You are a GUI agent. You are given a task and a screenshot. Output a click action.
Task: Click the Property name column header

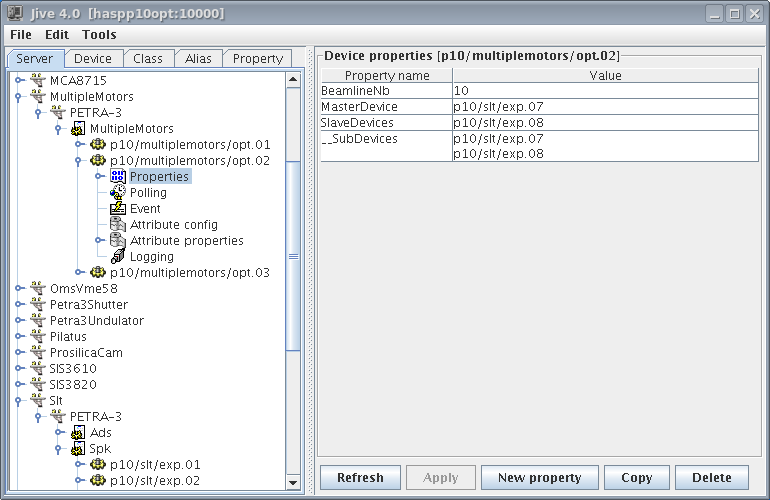[x=386, y=75]
